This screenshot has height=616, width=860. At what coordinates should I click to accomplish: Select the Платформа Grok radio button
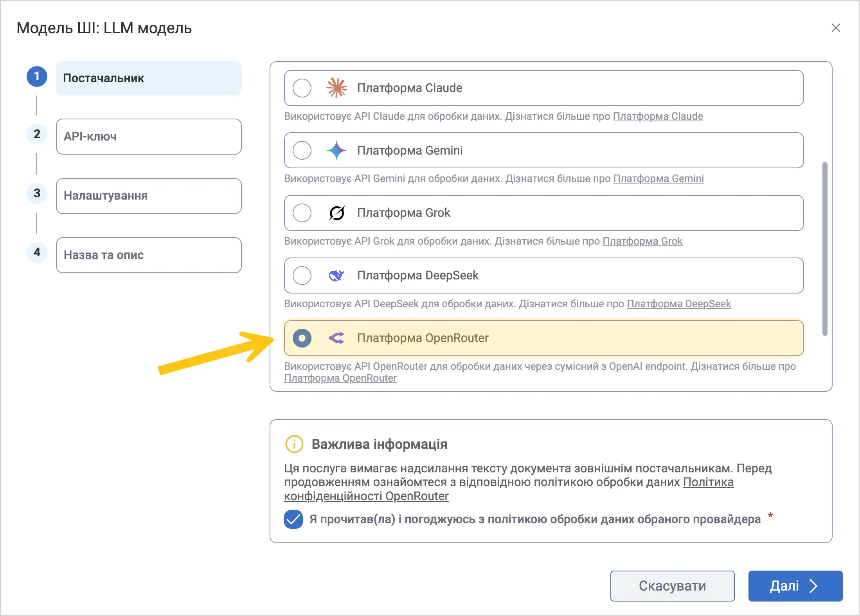click(x=302, y=213)
